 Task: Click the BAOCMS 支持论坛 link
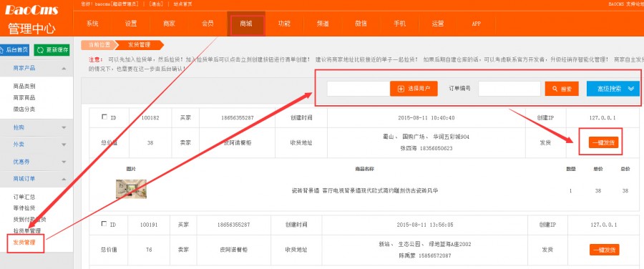click(626, 4)
